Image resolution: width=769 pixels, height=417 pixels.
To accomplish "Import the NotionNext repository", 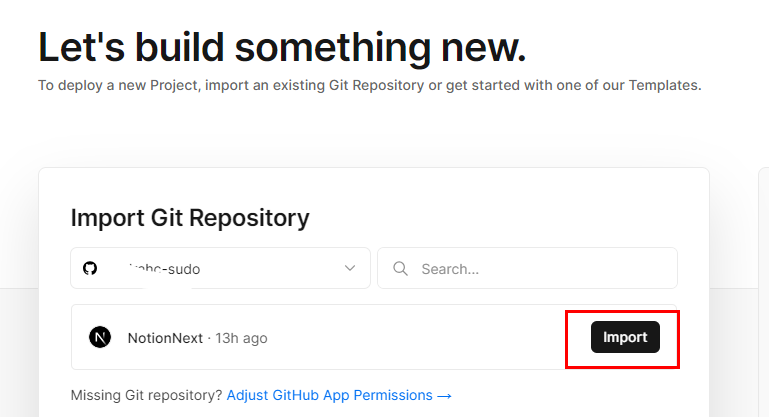I will point(625,338).
